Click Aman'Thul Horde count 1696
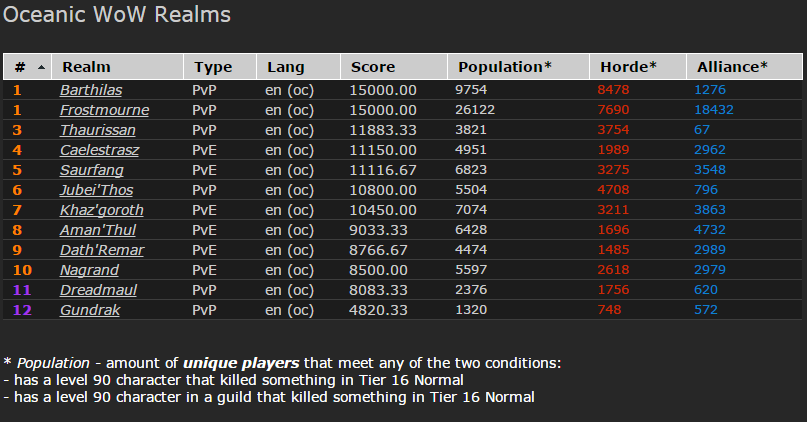Viewport: 807px width, 422px height. [613, 230]
